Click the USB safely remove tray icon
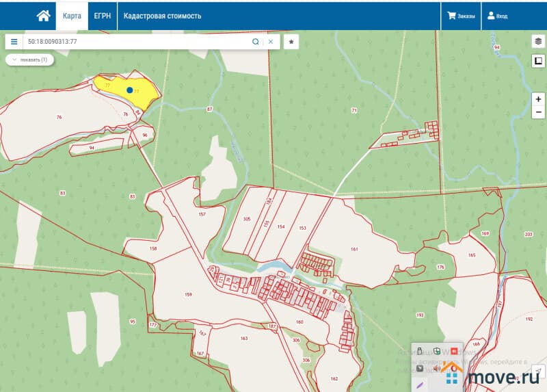Viewport: 547px width, 392px height. (x=420, y=352)
